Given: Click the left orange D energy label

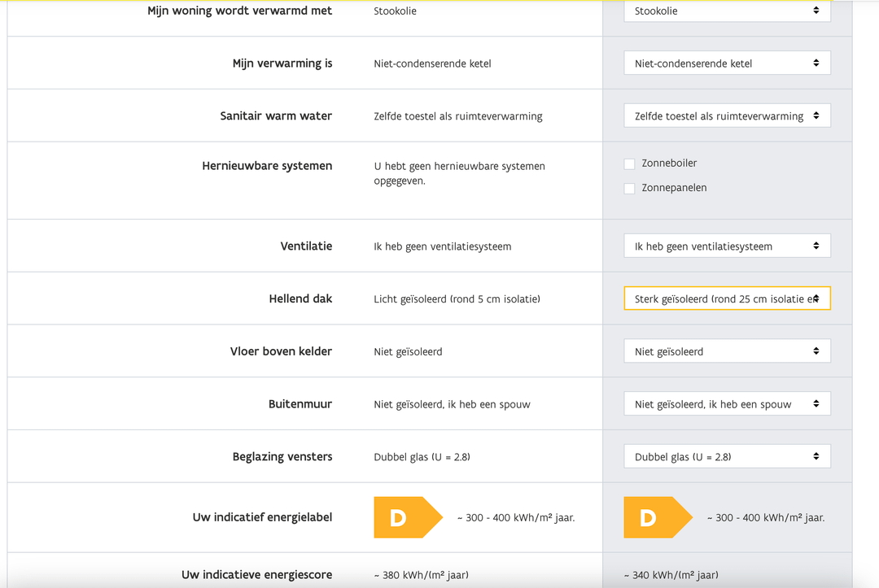Looking at the screenshot, I should pos(408,517).
